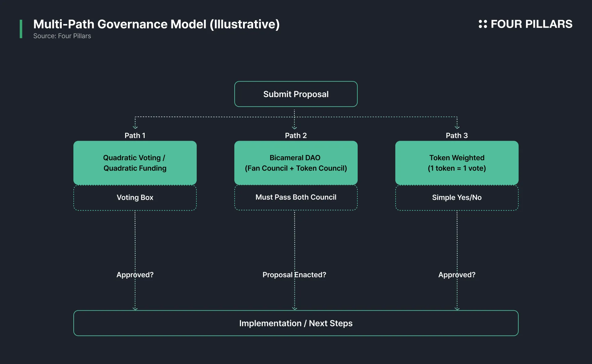Click the Approved? label under Path 1
Viewport: 592px width, 364px height.
point(135,275)
